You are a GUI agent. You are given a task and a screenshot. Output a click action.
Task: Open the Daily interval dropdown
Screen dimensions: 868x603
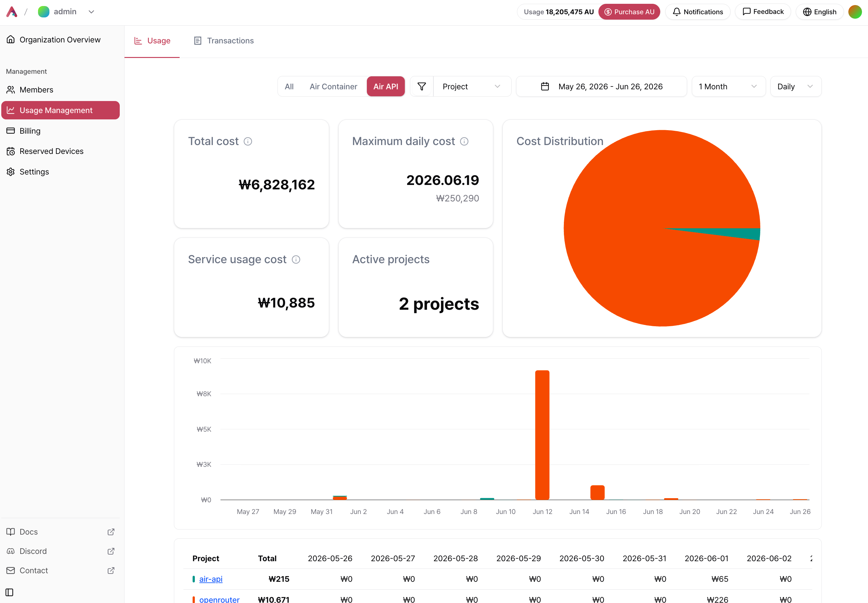(x=795, y=86)
